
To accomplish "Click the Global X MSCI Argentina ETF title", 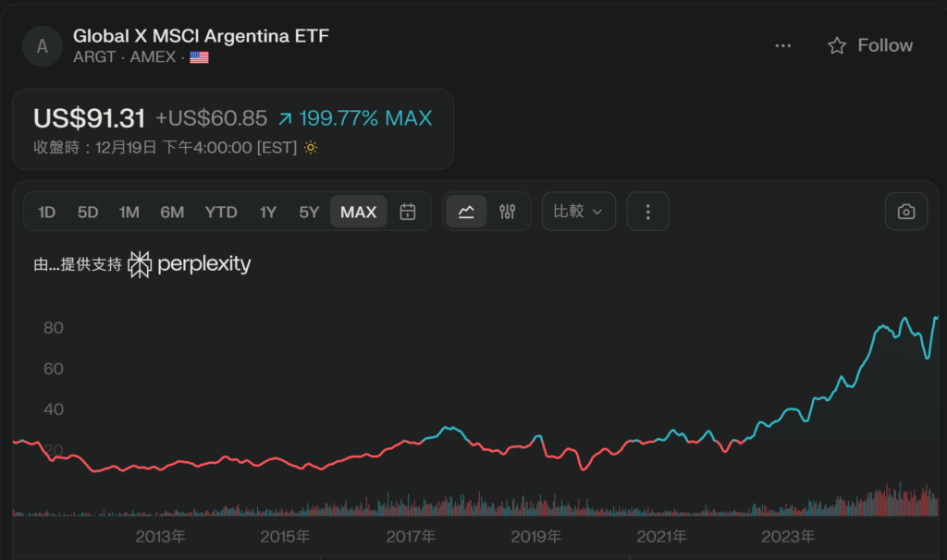I will coord(201,36).
